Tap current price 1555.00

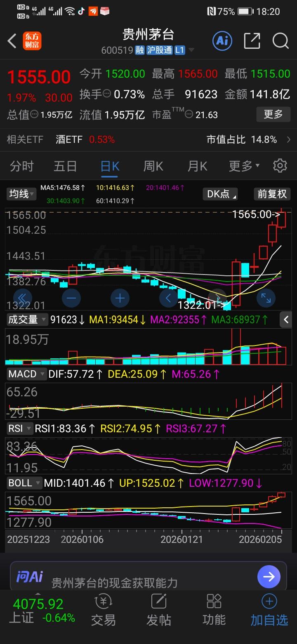[x=39, y=77]
